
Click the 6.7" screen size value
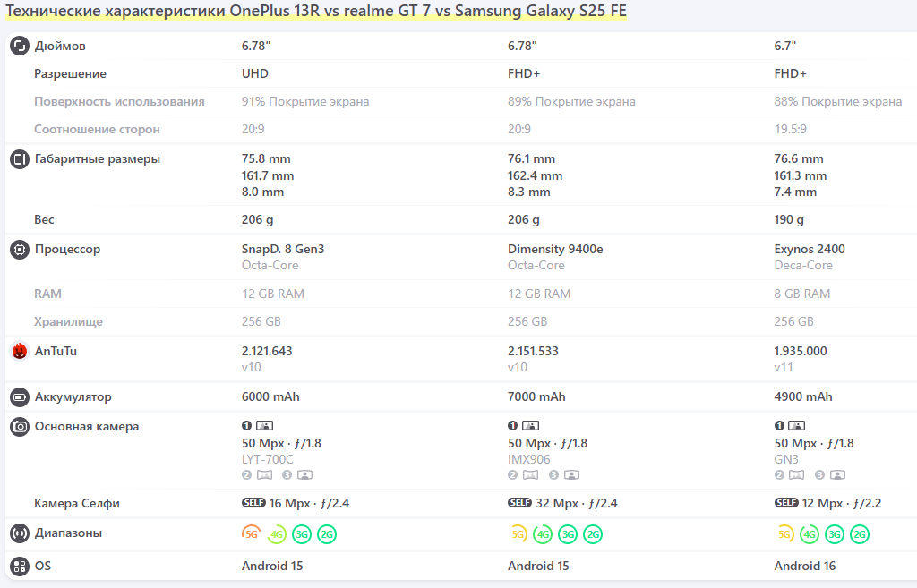point(784,47)
